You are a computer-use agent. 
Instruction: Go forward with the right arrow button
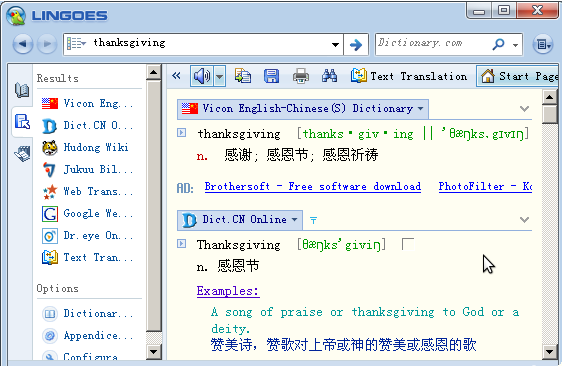(x=47, y=44)
